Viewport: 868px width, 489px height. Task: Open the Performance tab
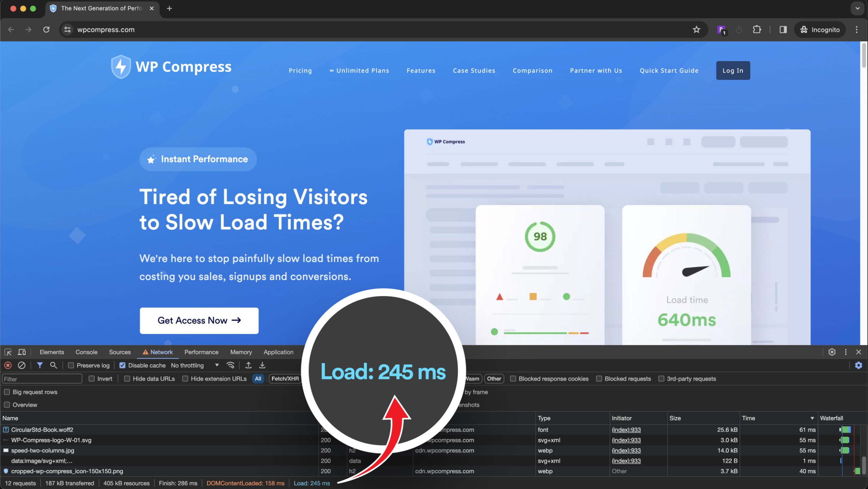pos(201,352)
